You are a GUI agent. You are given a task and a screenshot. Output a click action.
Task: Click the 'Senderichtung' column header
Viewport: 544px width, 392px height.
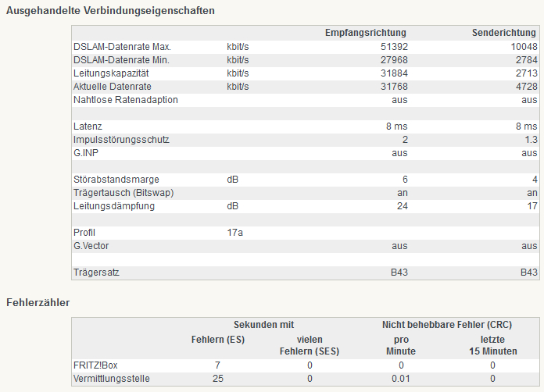click(504, 33)
